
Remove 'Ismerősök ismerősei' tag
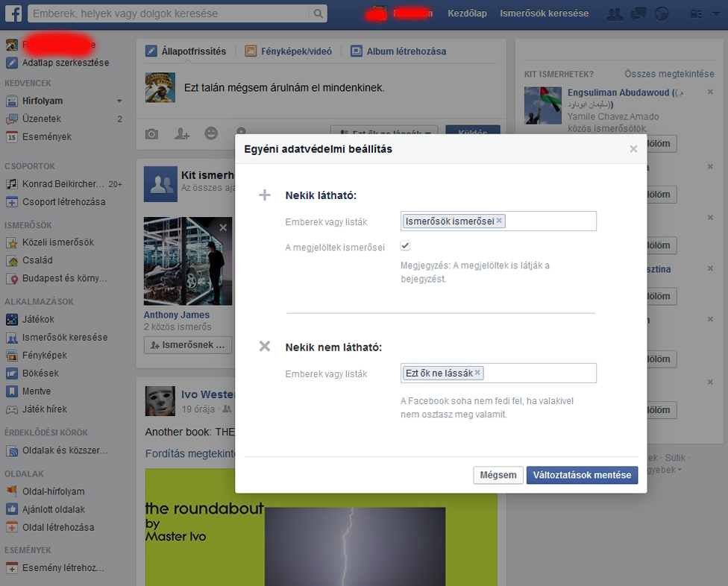click(500, 221)
